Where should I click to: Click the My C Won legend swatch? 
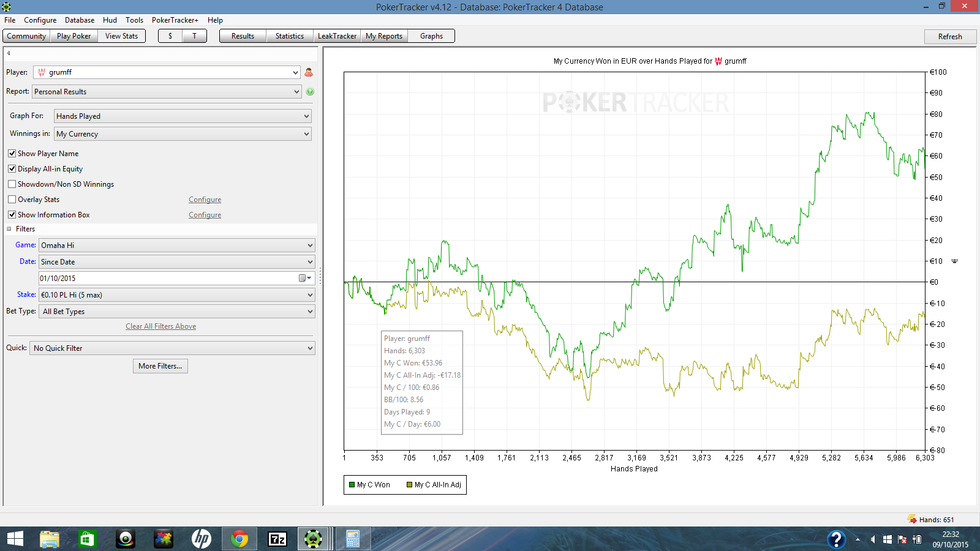coord(352,485)
